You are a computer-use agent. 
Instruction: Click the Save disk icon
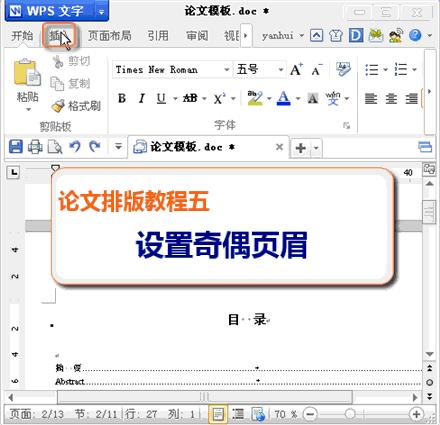[x=15, y=147]
